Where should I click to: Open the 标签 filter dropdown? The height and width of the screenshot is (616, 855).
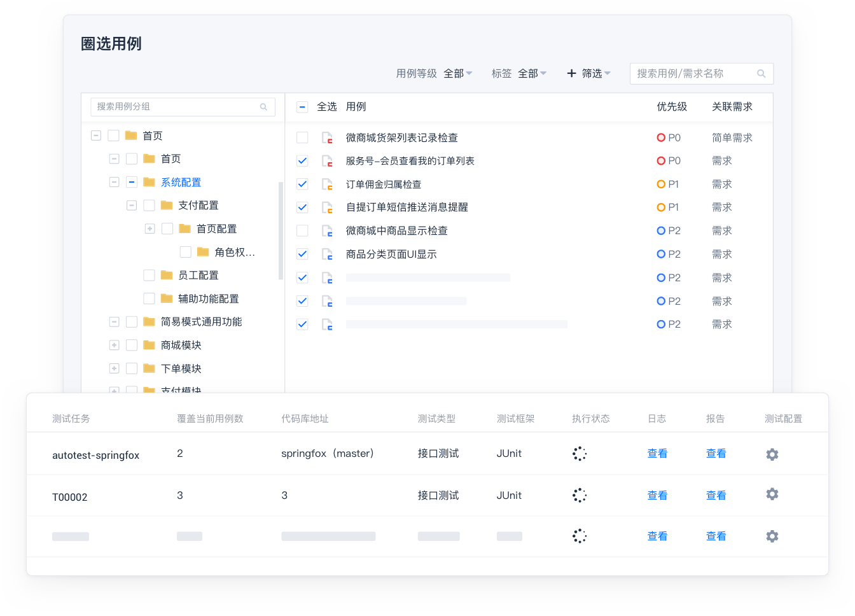(532, 74)
